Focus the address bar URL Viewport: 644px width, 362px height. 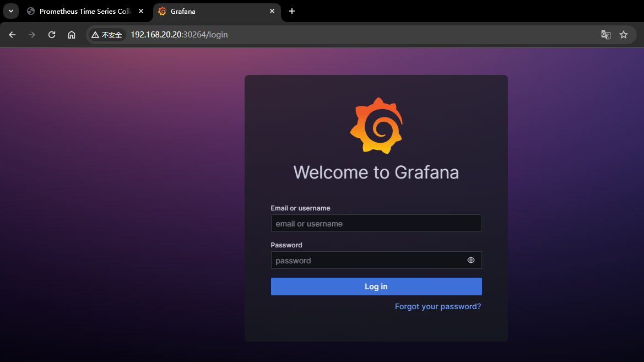(x=179, y=35)
